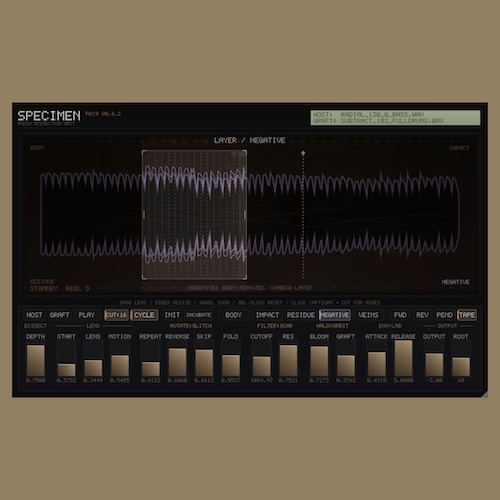The width and height of the screenshot is (500, 500).
Task: Click the INCUBATE button
Action: (198, 315)
